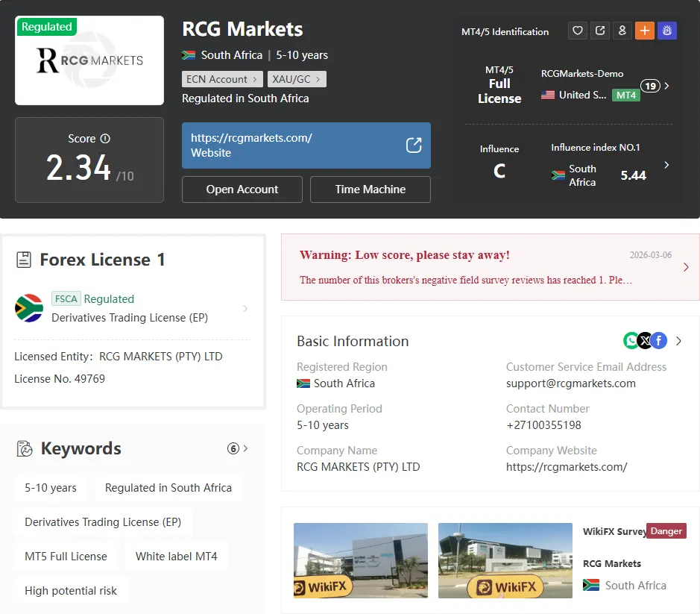Click the United States flag icon
This screenshot has width=700, height=614.
coord(548,95)
